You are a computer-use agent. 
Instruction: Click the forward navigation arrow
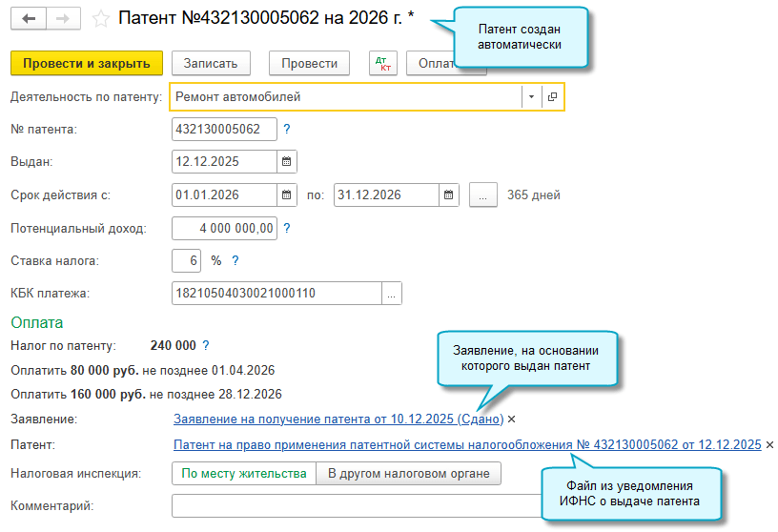coord(63,19)
